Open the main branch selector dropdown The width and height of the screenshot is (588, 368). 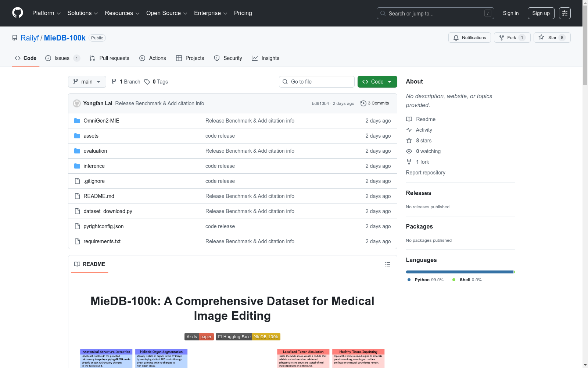click(x=87, y=82)
